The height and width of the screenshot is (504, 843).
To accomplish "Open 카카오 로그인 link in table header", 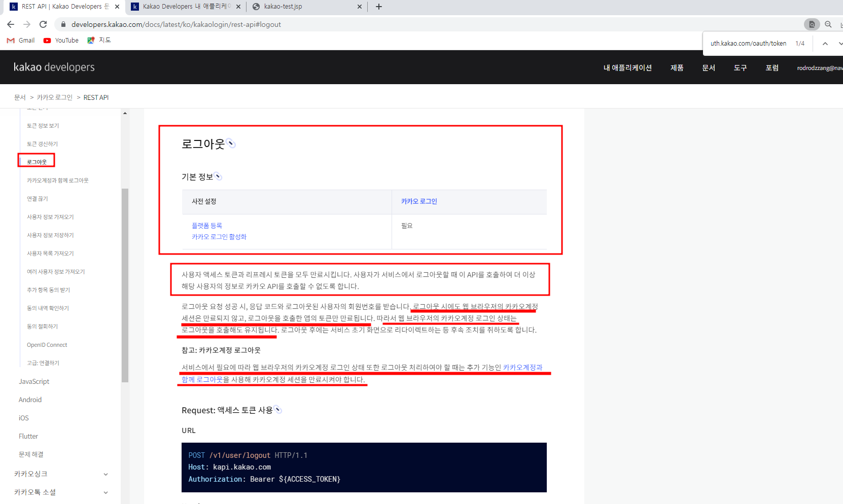I will tap(419, 201).
